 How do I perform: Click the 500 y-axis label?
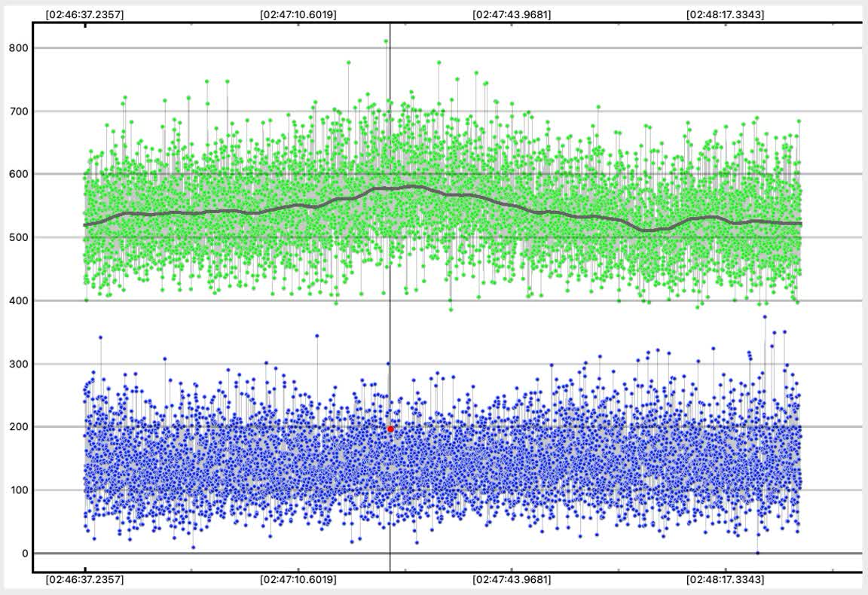(x=19, y=238)
